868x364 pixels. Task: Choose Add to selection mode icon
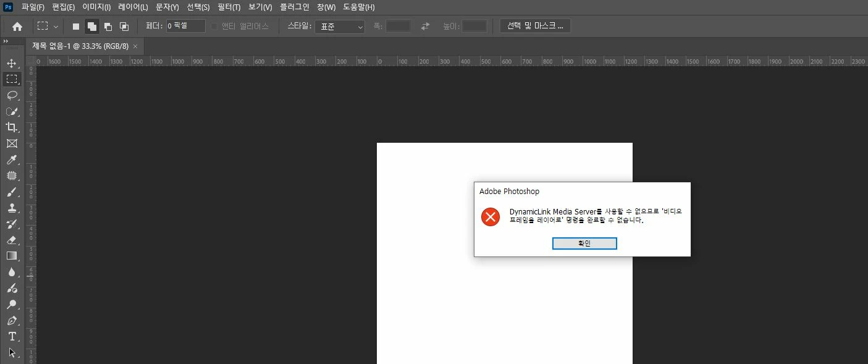pyautogui.click(x=92, y=27)
